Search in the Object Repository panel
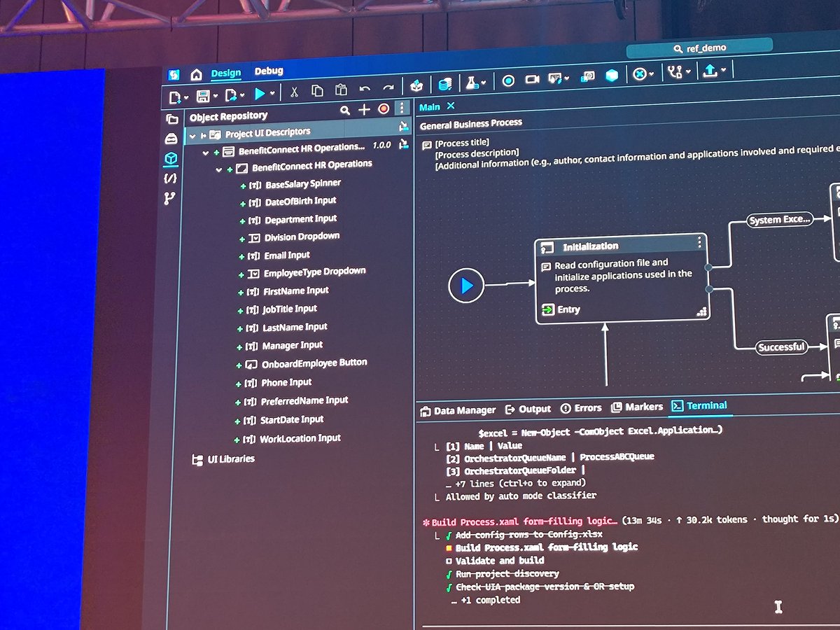This screenshot has width=840, height=630. [x=345, y=111]
